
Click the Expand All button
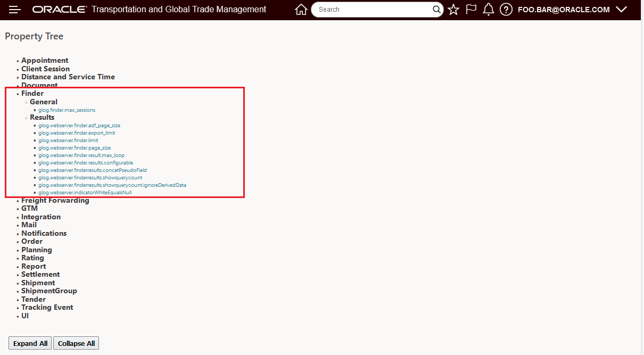tap(30, 343)
